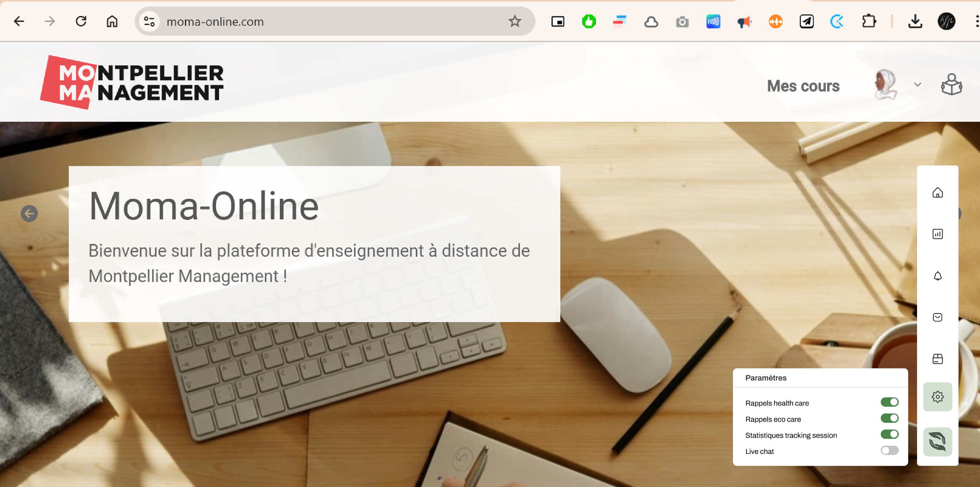Viewport: 980px width, 487px height.
Task: Click the settings gear icon in the sidebar
Action: click(x=938, y=397)
